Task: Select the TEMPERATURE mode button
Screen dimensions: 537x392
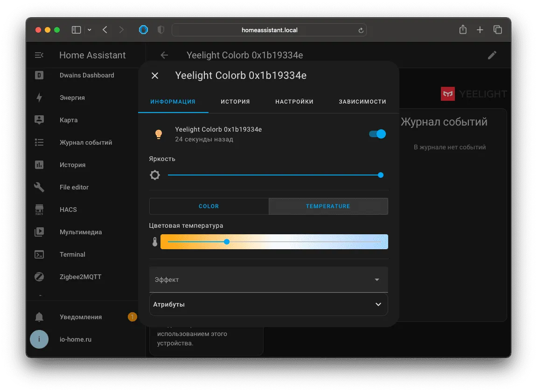Action: 328,206
